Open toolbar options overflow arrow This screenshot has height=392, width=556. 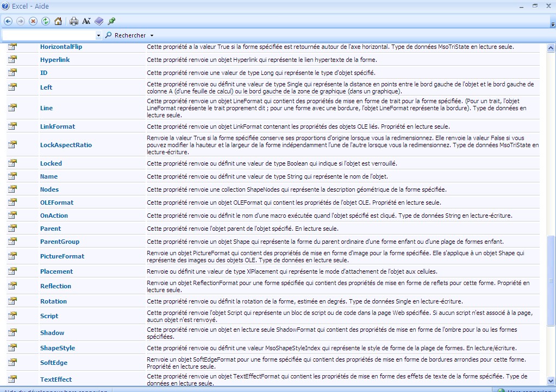(552, 25)
